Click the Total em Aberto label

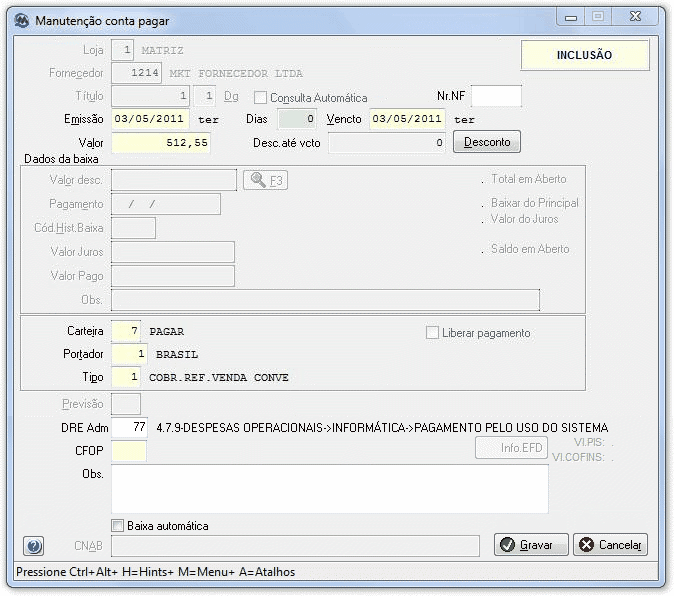[529, 179]
